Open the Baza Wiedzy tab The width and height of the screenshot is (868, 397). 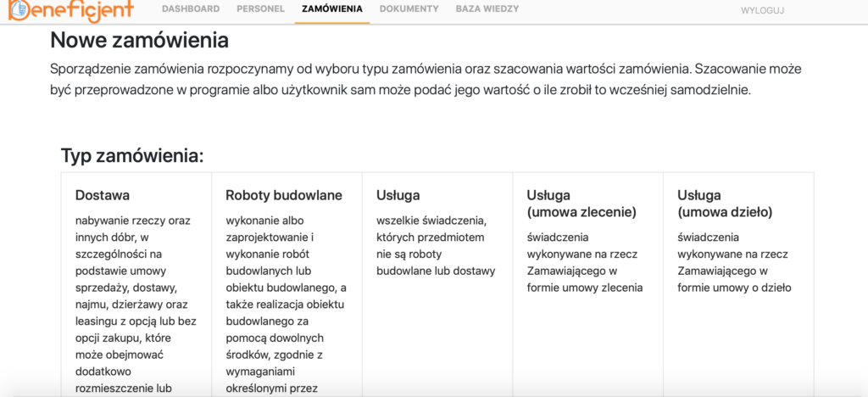tap(487, 9)
